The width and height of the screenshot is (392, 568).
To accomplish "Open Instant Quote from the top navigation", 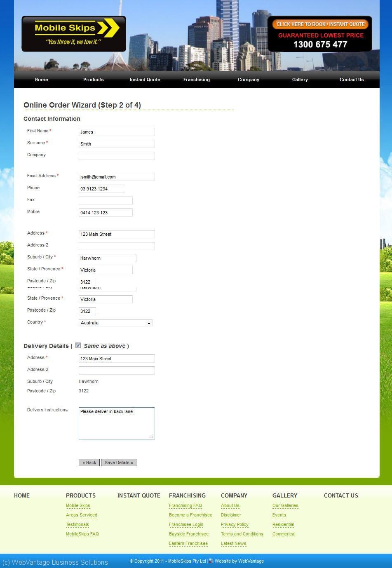I will click(145, 80).
